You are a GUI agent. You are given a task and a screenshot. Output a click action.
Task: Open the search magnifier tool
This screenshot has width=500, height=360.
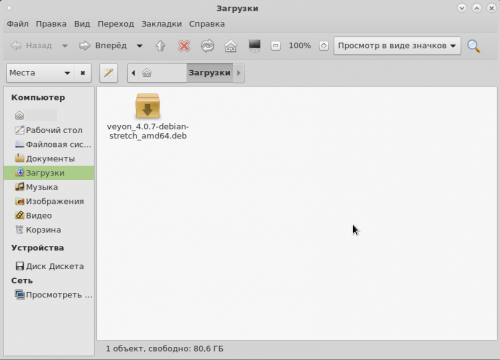474,46
